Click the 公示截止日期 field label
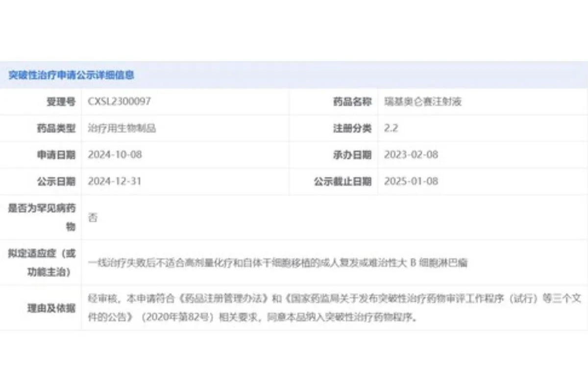The image size is (588, 392). click(x=343, y=181)
